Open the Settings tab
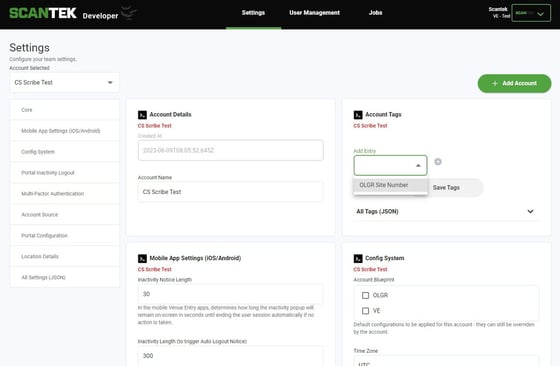The height and width of the screenshot is (366, 560). point(253,13)
